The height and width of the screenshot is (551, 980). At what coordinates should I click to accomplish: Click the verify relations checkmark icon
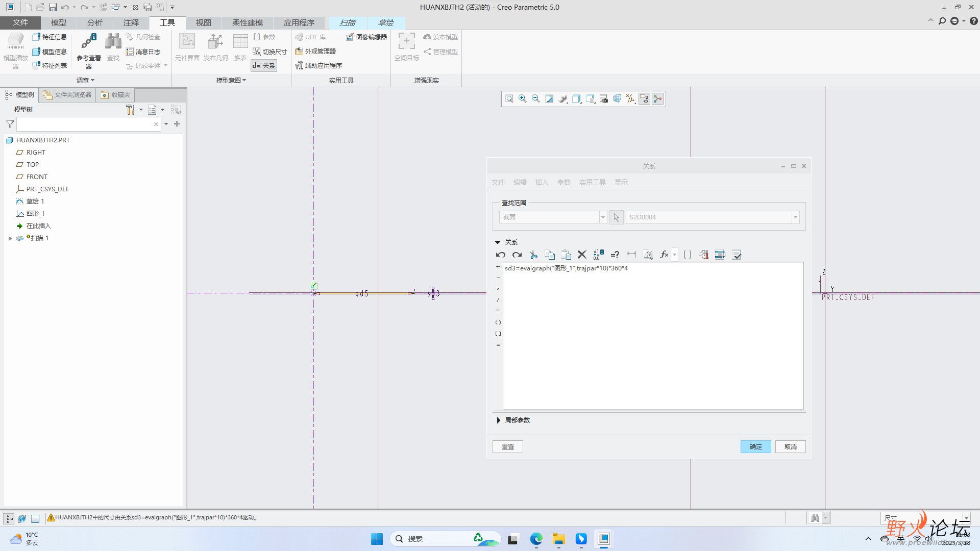[x=737, y=255]
